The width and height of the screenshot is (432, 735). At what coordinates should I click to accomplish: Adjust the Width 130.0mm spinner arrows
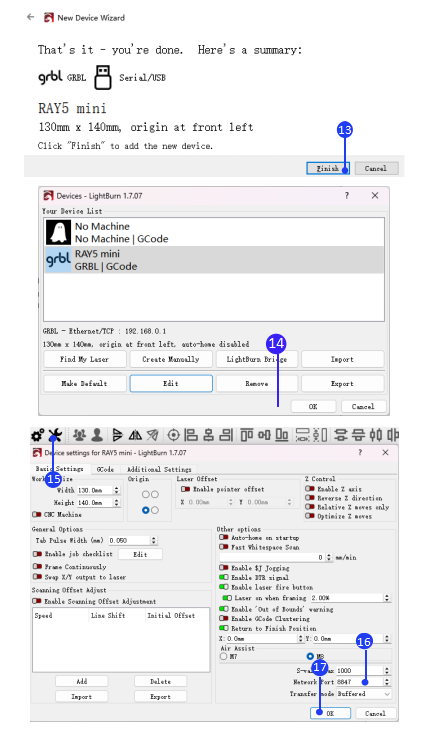click(x=117, y=490)
